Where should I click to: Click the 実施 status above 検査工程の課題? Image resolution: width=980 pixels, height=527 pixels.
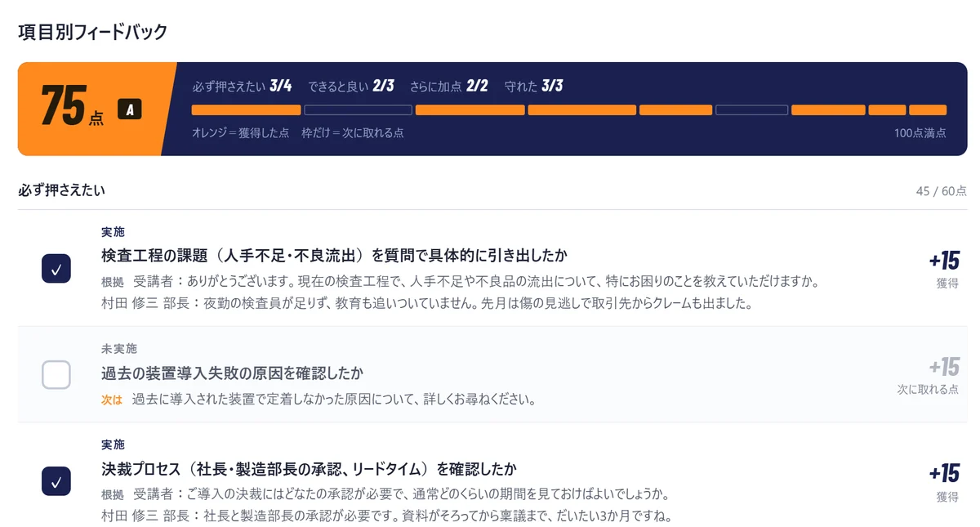[113, 232]
